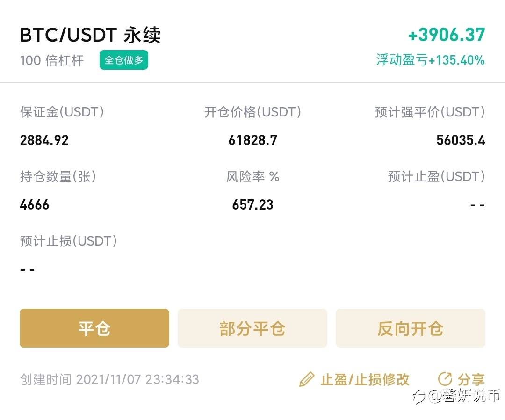This screenshot has height=420, width=505.
Task: Click the 部分平仓 partial close button
Action: click(x=252, y=328)
